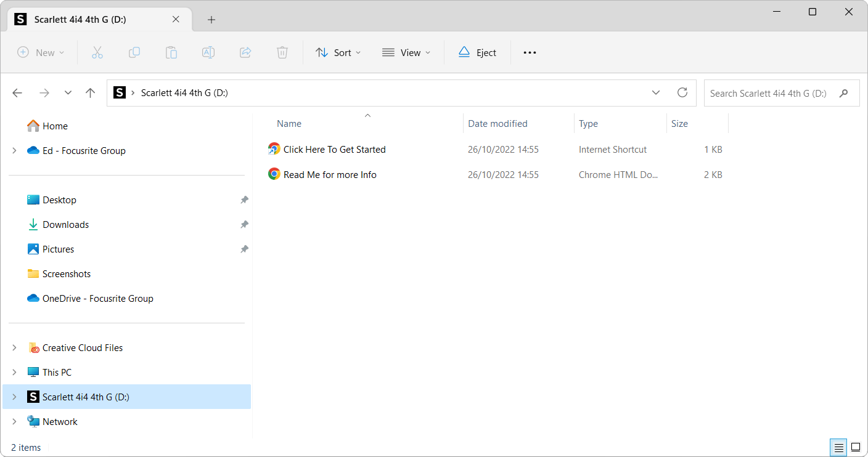868x457 pixels.
Task: Unpin Pictures from Quick access
Action: click(x=244, y=249)
